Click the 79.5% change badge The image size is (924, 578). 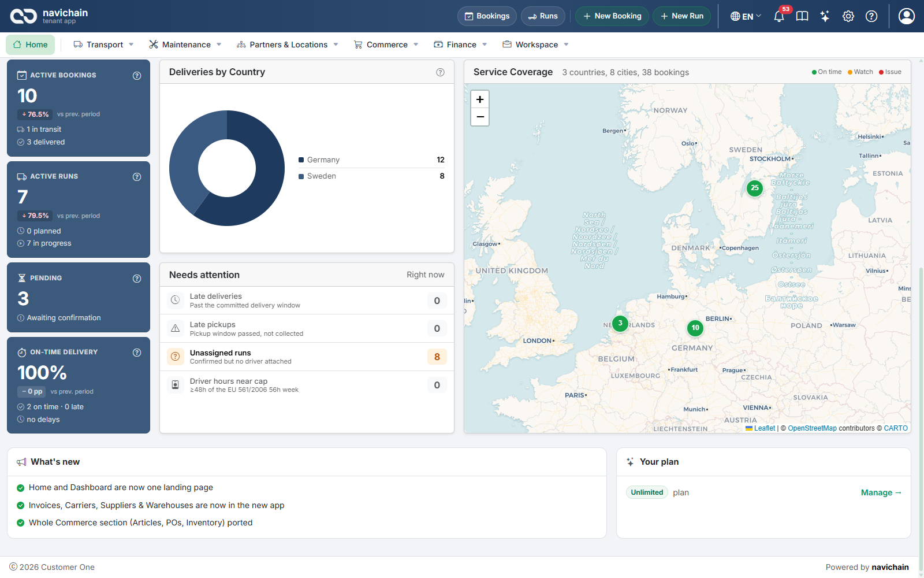click(35, 216)
